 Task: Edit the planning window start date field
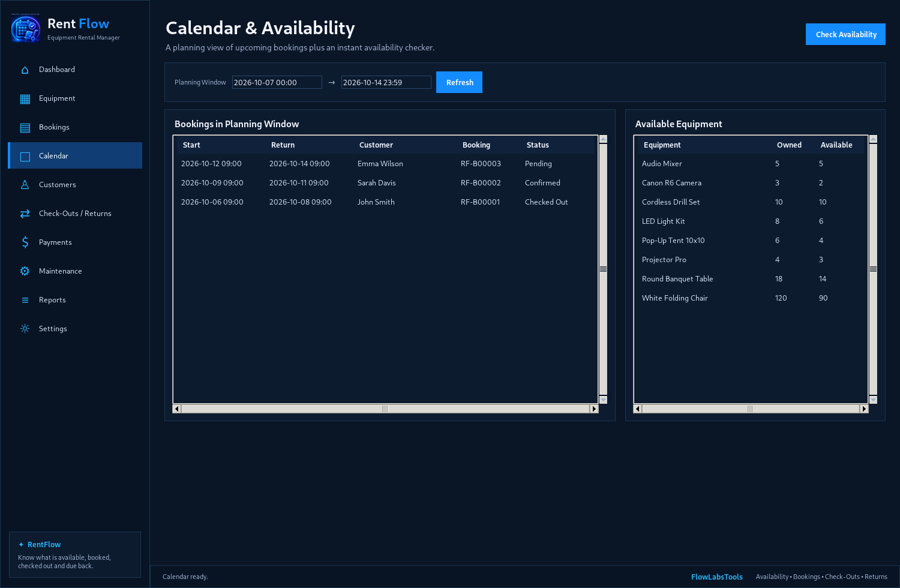(277, 82)
